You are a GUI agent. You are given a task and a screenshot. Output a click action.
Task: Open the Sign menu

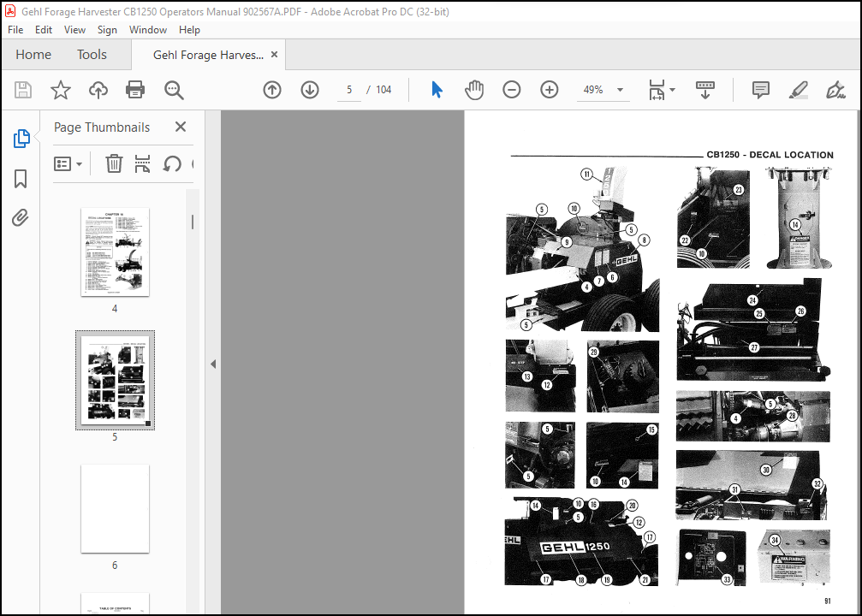(x=107, y=30)
